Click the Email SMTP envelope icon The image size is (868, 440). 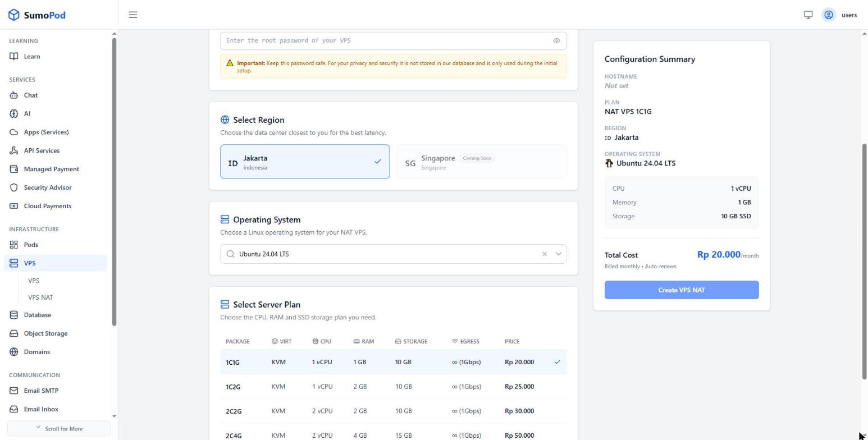click(14, 391)
